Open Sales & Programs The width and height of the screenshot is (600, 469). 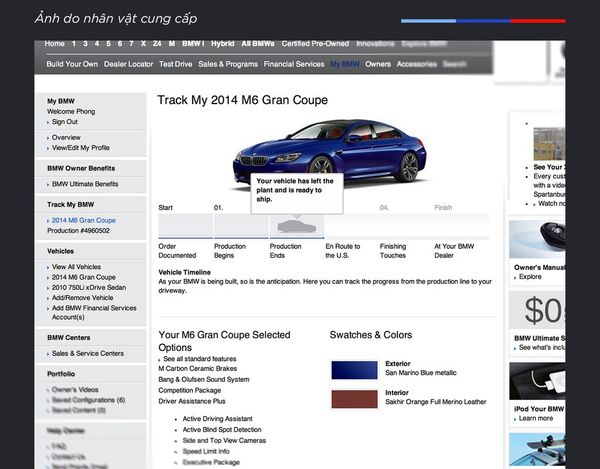pos(228,64)
